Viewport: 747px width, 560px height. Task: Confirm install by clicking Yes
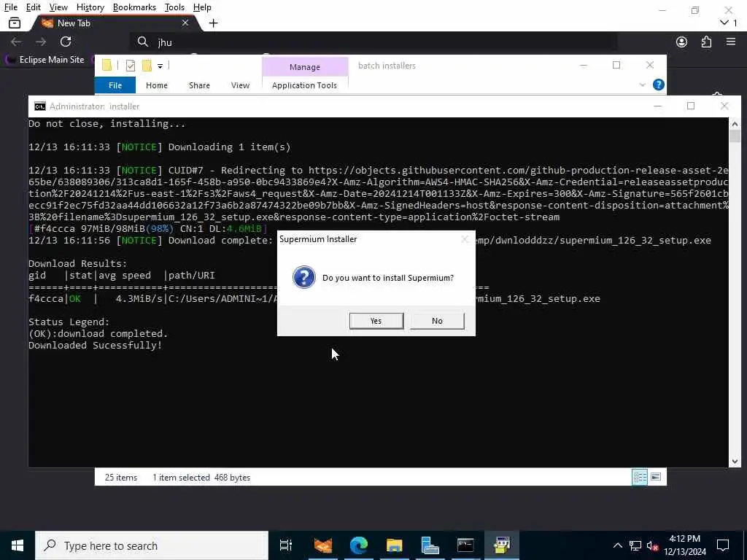point(376,321)
